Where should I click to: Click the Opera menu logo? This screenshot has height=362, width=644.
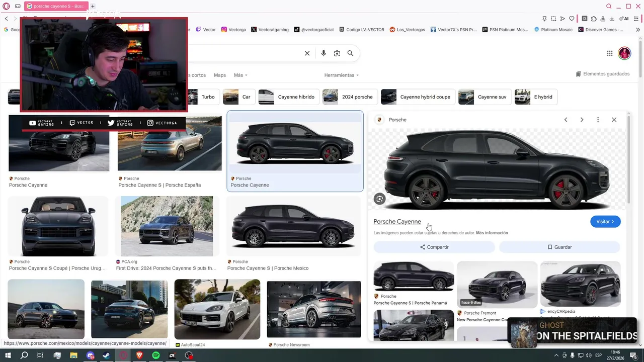tap(6, 6)
